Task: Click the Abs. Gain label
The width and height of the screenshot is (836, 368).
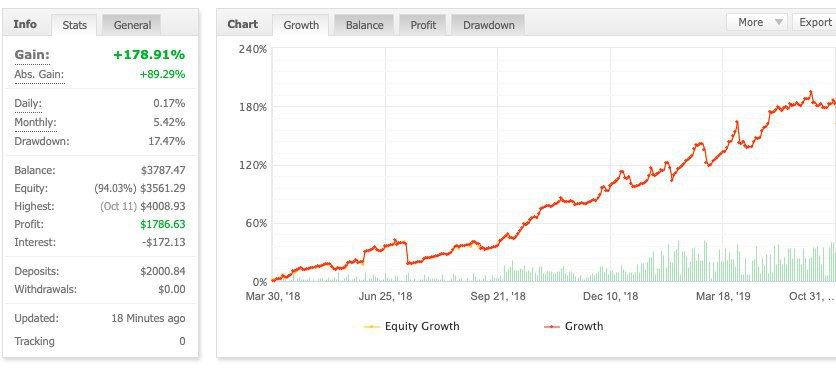Action: [x=39, y=75]
